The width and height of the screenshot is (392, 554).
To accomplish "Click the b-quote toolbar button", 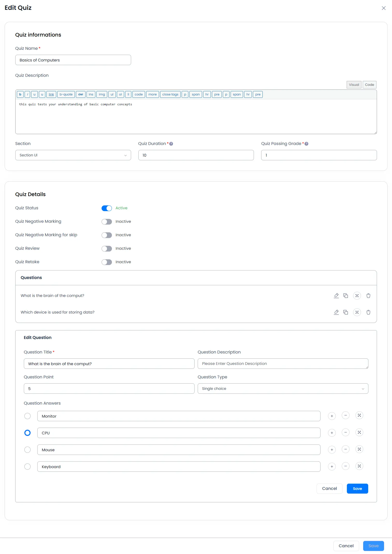I will pyautogui.click(x=66, y=94).
